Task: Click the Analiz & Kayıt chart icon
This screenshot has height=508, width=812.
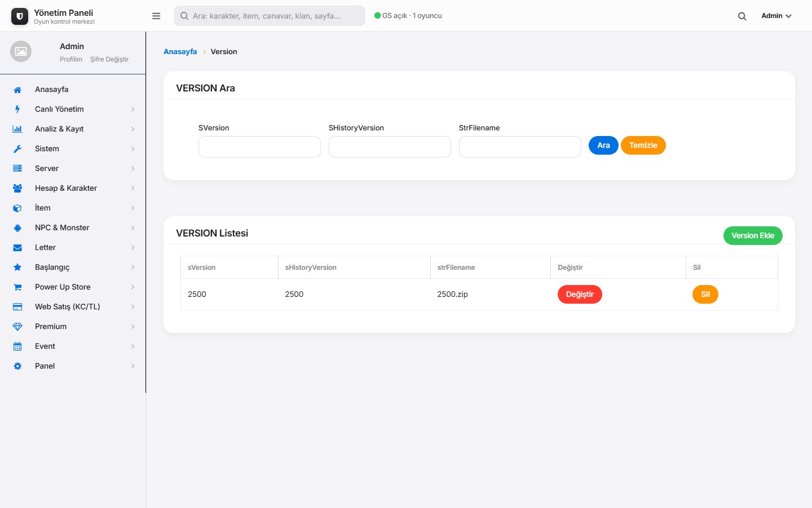Action: [17, 129]
